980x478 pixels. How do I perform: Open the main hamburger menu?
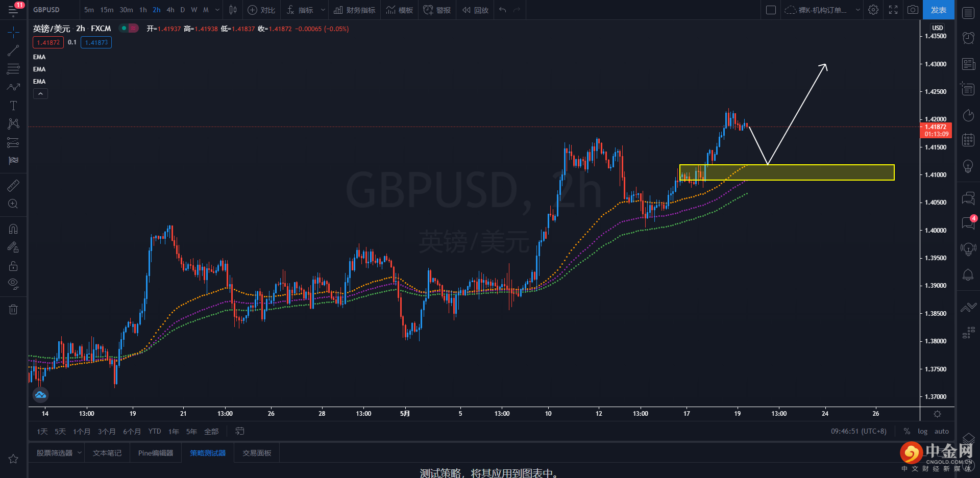(13, 10)
